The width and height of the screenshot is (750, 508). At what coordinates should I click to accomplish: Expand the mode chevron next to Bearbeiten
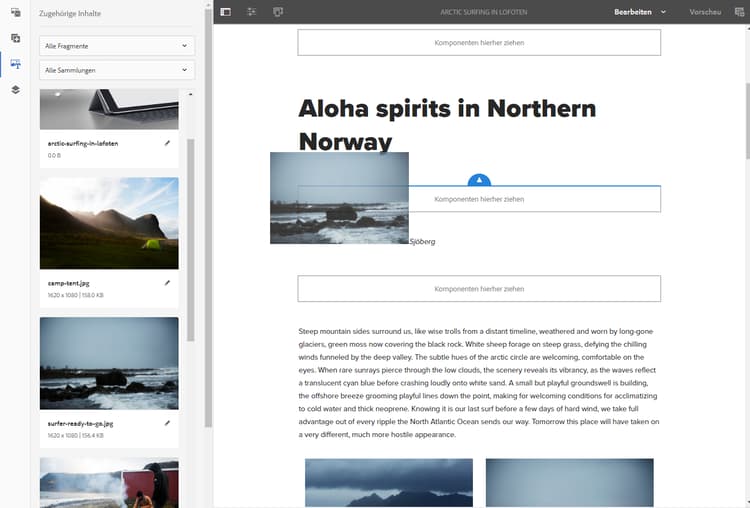tap(663, 12)
